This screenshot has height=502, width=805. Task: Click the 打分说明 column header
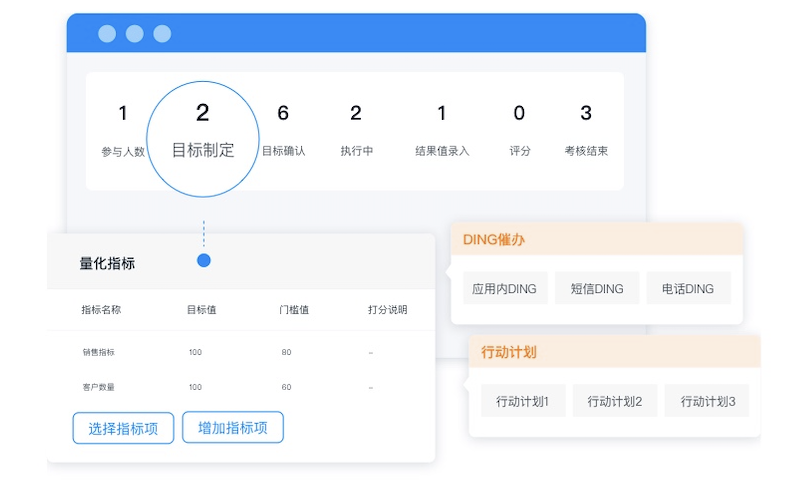388,310
